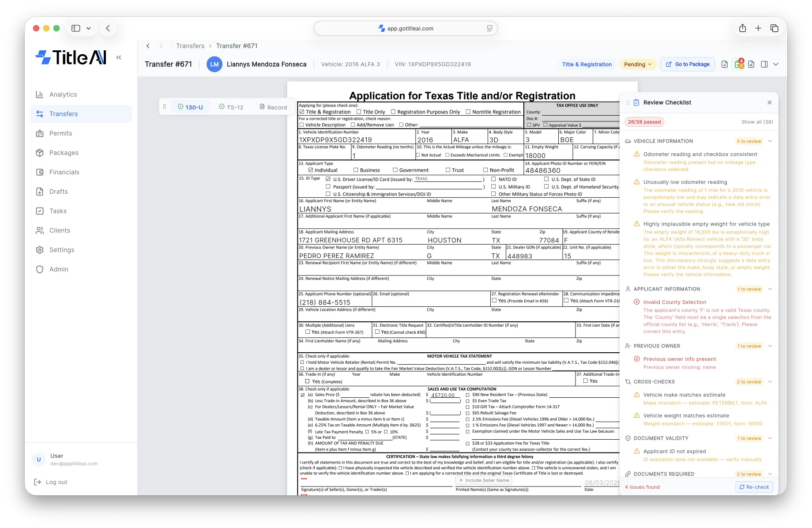The width and height of the screenshot is (812, 528).
Task: Collapse the Document Validity section
Action: [x=770, y=438]
